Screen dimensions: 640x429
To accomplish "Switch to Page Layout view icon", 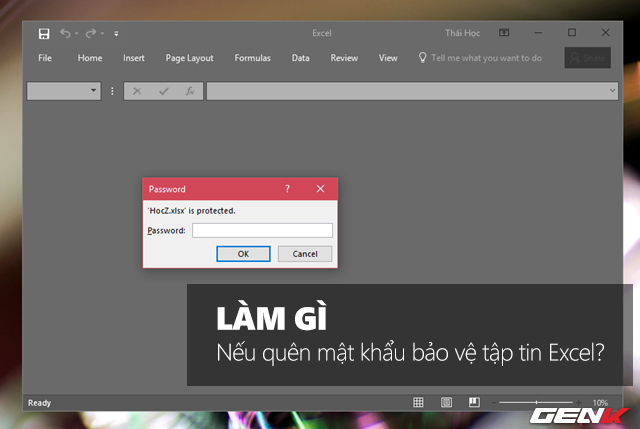I will click(446, 402).
